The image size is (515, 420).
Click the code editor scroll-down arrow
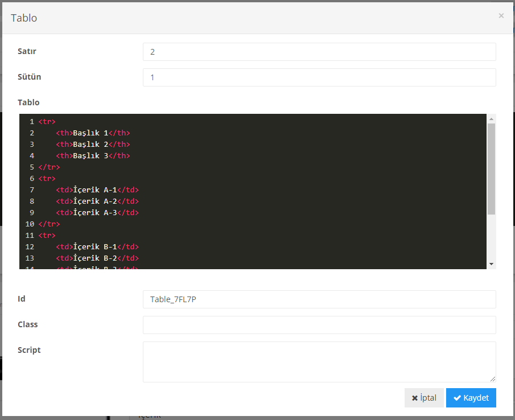492,264
